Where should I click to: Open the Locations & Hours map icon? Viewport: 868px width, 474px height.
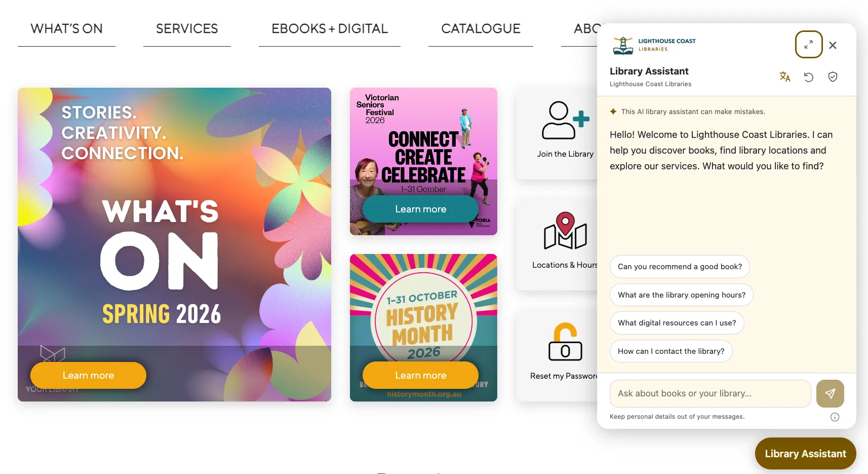(565, 231)
